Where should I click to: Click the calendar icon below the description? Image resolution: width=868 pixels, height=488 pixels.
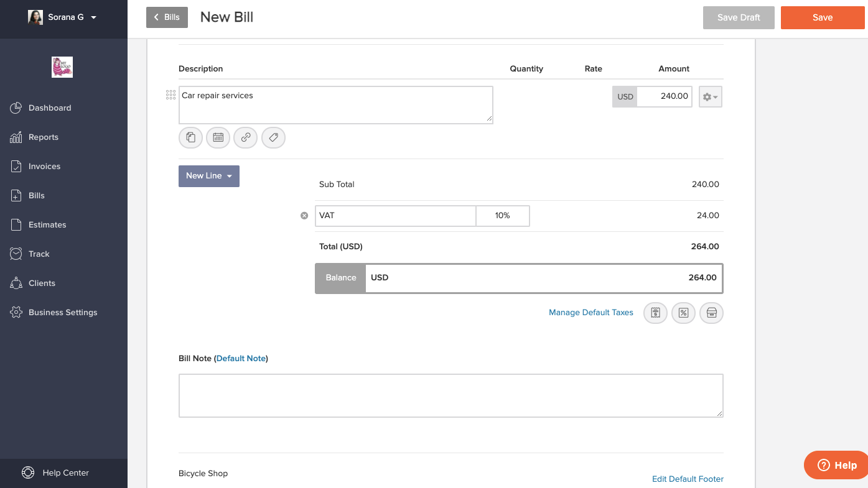[218, 137]
